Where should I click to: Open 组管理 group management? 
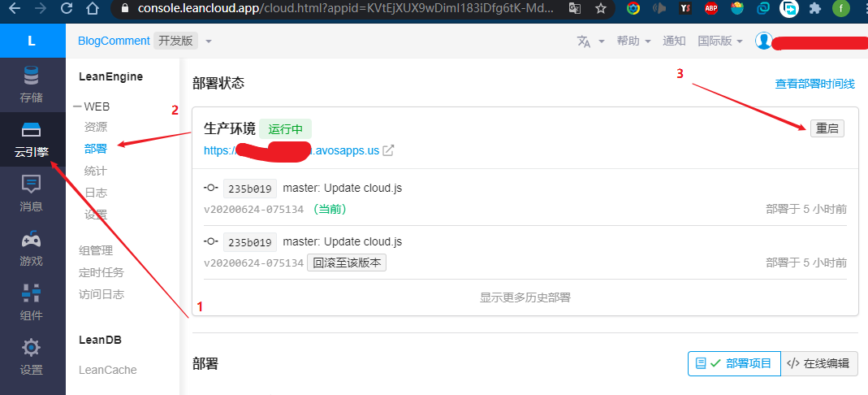pos(96,251)
